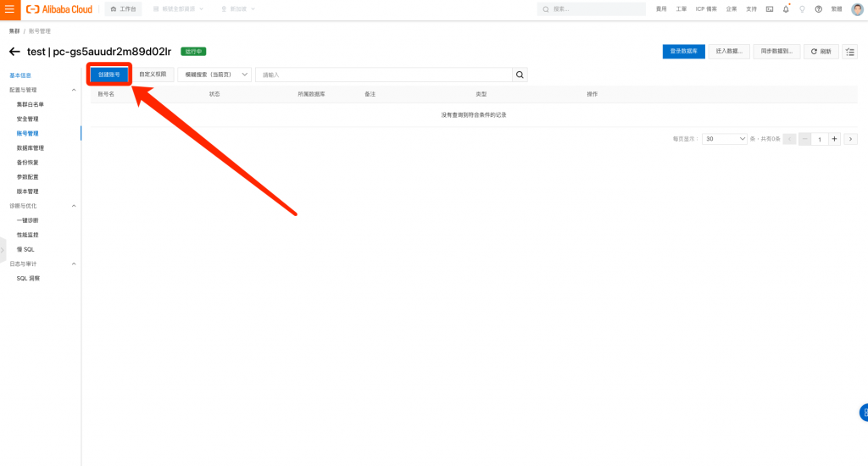Click the back arrow beside test cluster name

(15, 52)
